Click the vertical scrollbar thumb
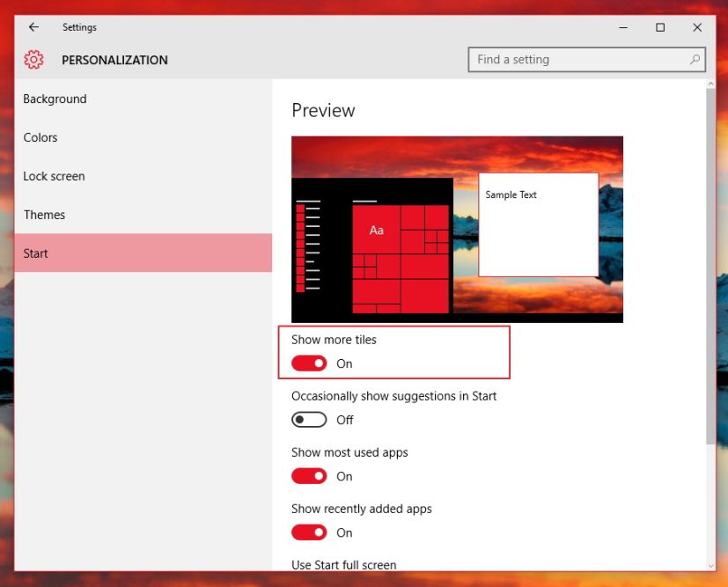Screen dimensions: 728x587 (x=710, y=266)
